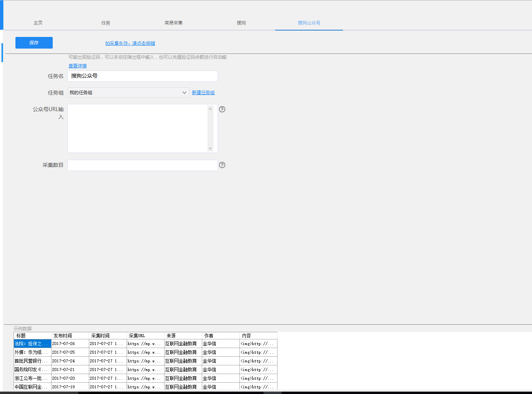The height and width of the screenshot is (394, 532).
Task: Select the 搜狗 tab
Action: pyautogui.click(x=241, y=23)
